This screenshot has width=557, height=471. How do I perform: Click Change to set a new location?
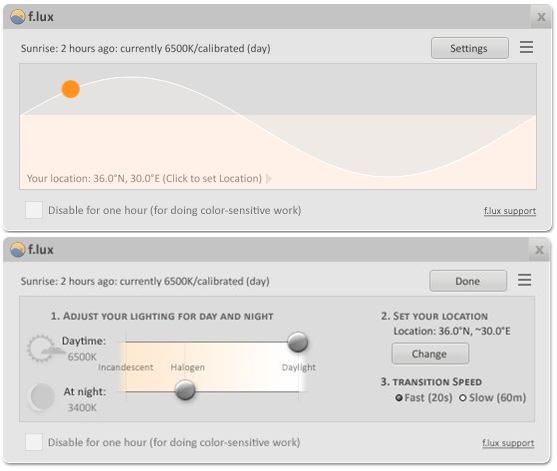point(430,354)
